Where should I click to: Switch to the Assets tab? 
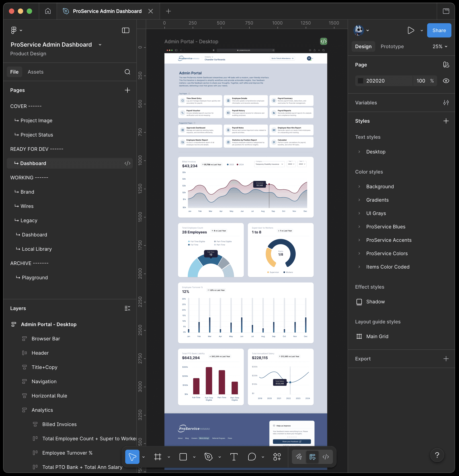35,72
